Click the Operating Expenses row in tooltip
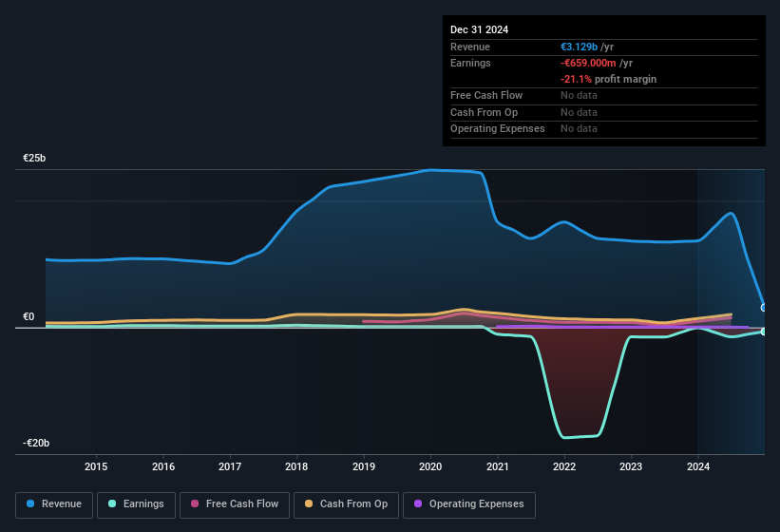 604,129
